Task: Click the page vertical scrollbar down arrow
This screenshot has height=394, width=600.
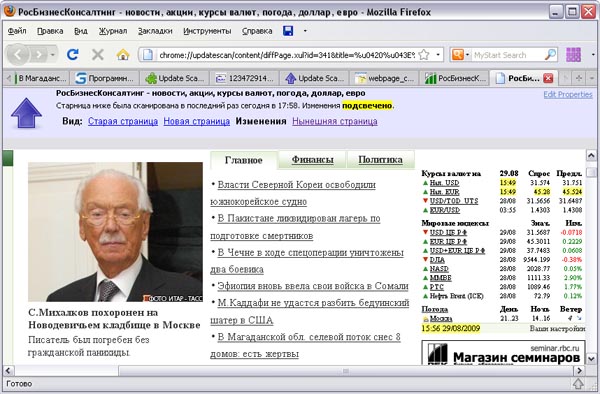Action: [591, 359]
